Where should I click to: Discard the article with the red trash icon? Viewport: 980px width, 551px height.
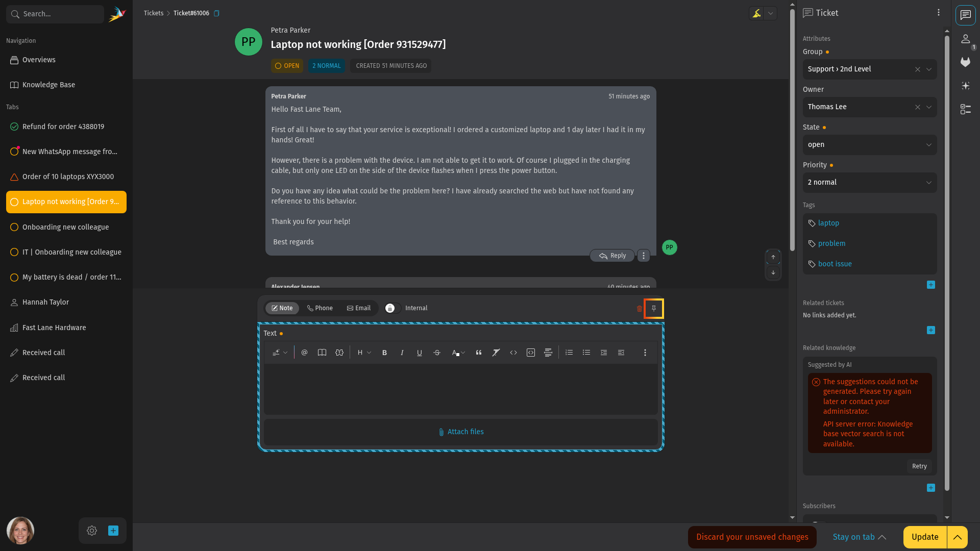click(640, 309)
